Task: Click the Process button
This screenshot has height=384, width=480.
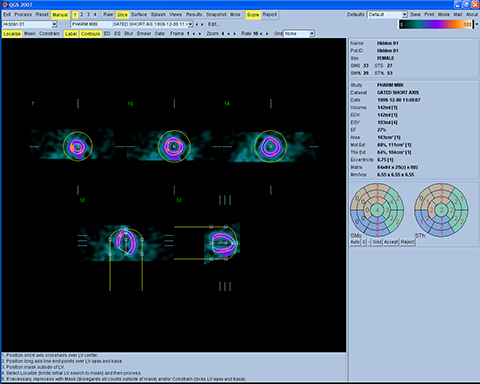Action: (x=23, y=15)
